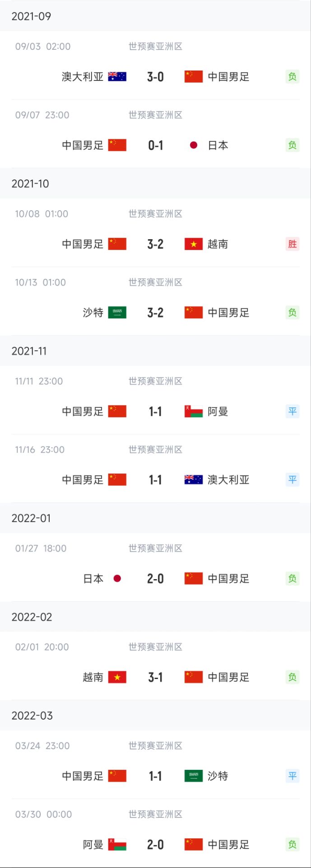Open the 3-0 score of Australia vs China
Screen dimensions: 311x868
(x=155, y=77)
